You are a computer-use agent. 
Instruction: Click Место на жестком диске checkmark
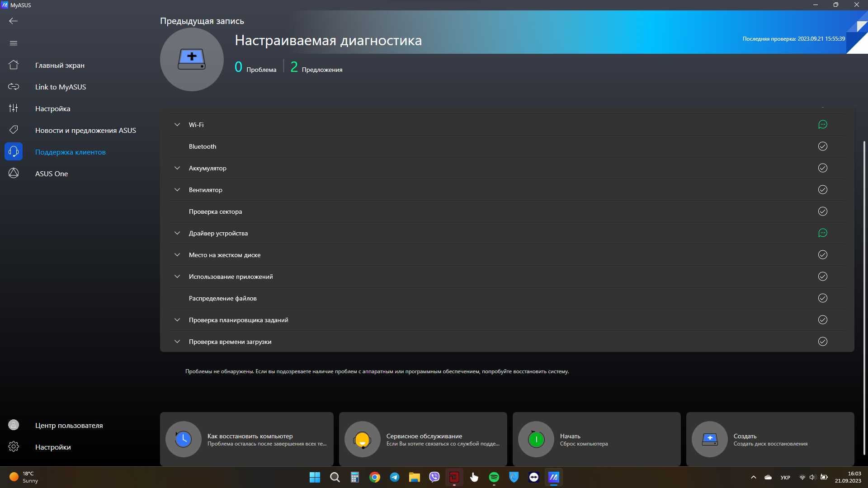823,255
